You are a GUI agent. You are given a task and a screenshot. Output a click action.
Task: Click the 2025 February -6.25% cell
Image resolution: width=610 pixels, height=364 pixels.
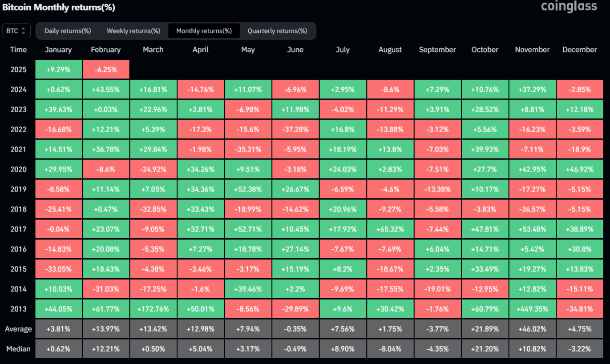click(x=106, y=70)
